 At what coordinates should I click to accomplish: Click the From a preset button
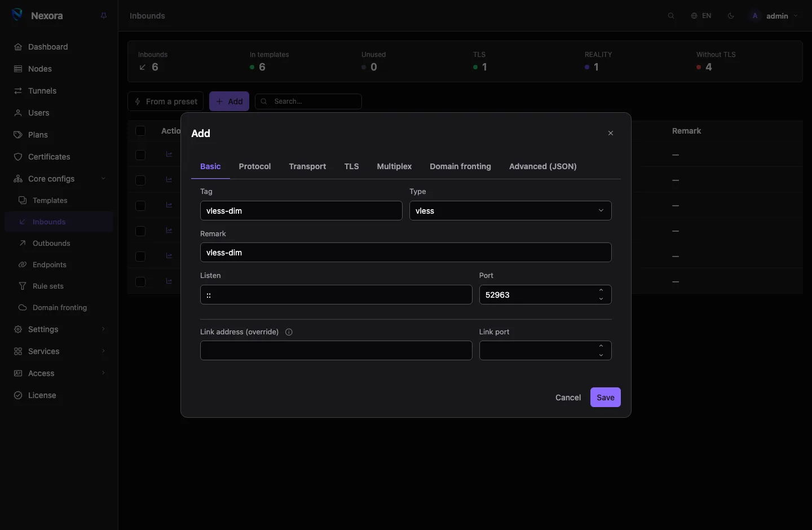click(166, 101)
